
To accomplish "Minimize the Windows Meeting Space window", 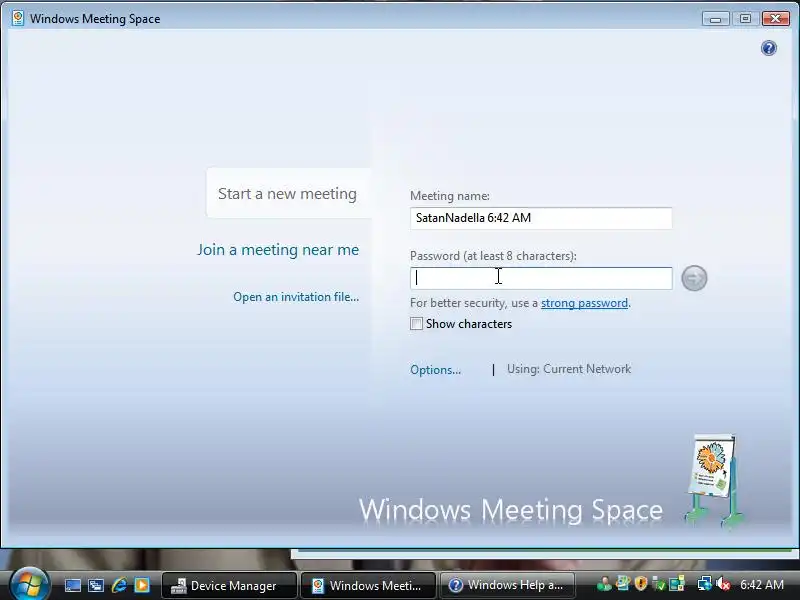I will [715, 19].
